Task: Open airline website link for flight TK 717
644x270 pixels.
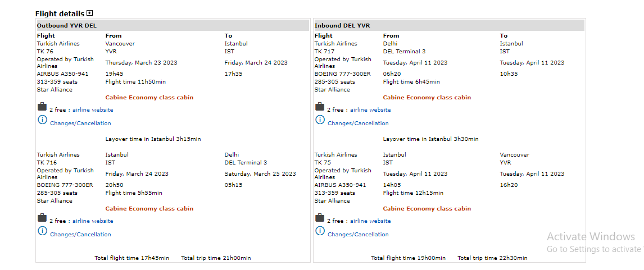Action: tap(370, 110)
